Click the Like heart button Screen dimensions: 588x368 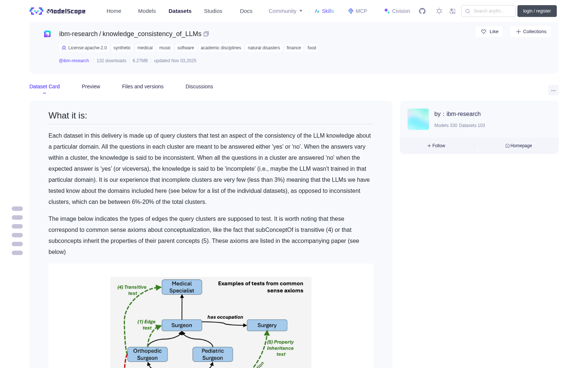pyautogui.click(x=490, y=32)
